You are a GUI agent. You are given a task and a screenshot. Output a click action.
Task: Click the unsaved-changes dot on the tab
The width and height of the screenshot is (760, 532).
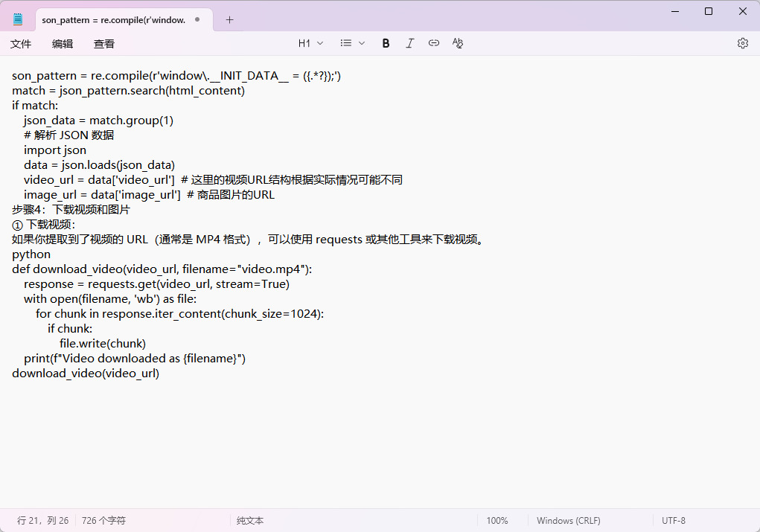[x=197, y=20]
